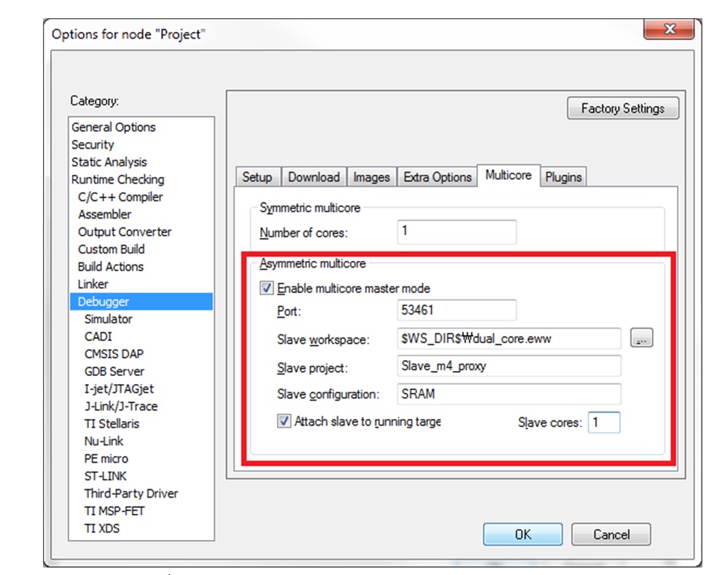
Task: Select C/C++ Compiler in category list
Action: click(x=120, y=197)
